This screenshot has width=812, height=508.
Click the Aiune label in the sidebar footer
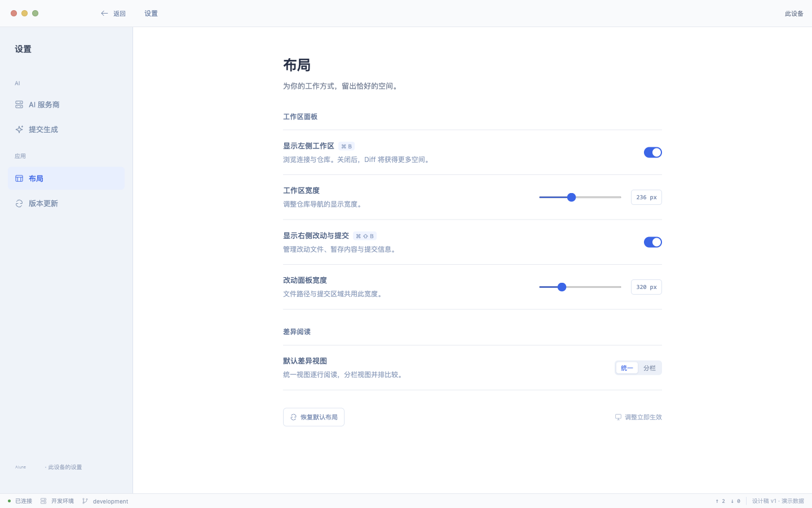21,467
